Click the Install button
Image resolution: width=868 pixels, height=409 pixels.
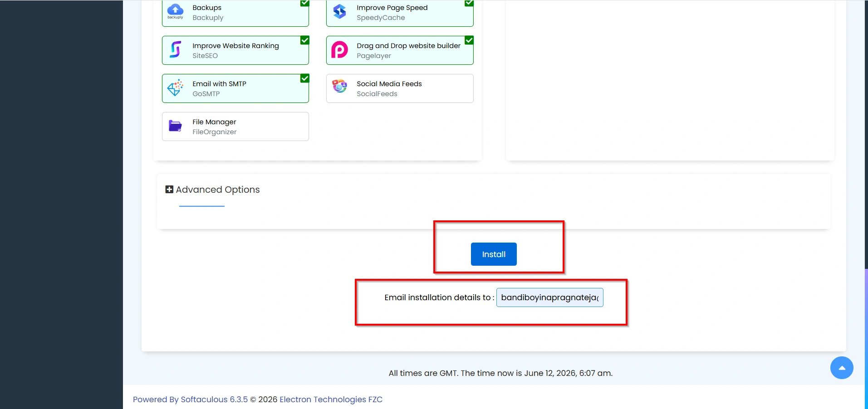point(494,254)
